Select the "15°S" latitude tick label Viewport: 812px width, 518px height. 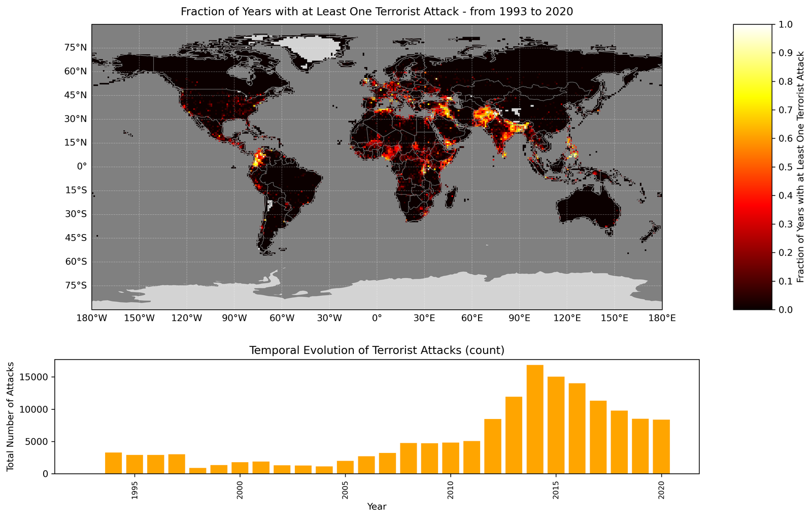pos(75,190)
